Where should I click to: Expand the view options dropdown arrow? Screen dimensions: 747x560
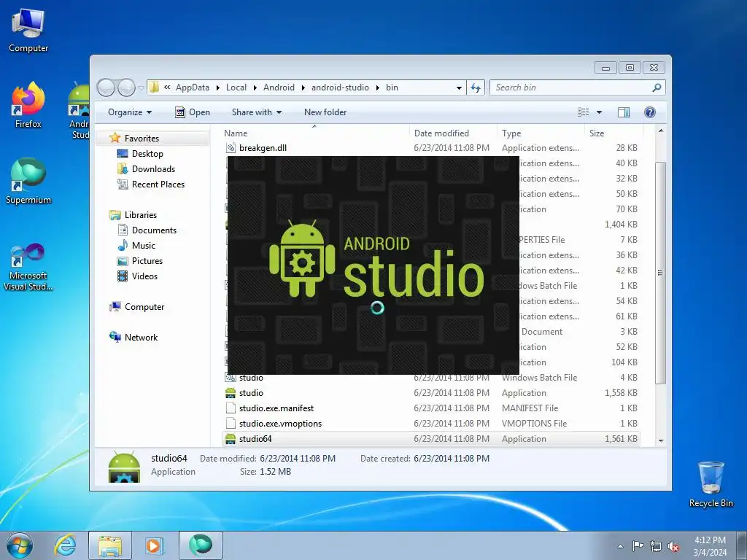coord(600,112)
